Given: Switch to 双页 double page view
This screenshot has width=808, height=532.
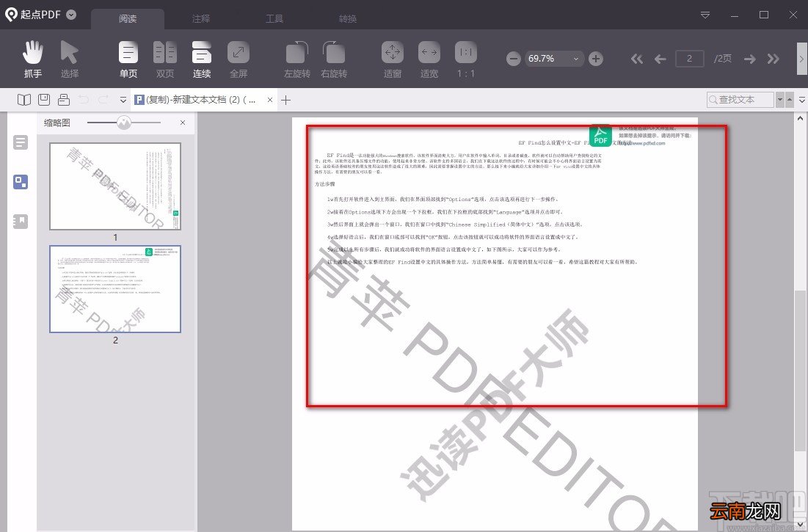Looking at the screenshot, I should [165, 59].
